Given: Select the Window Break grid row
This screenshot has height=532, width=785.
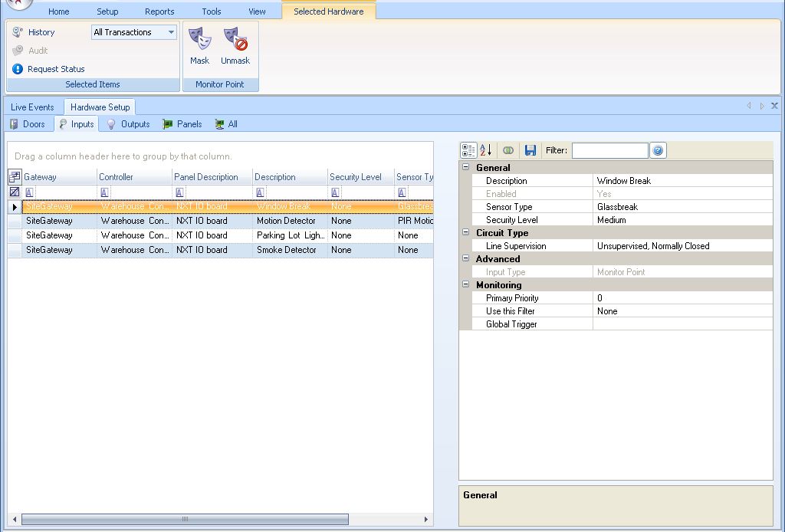Looking at the screenshot, I should click(220, 206).
